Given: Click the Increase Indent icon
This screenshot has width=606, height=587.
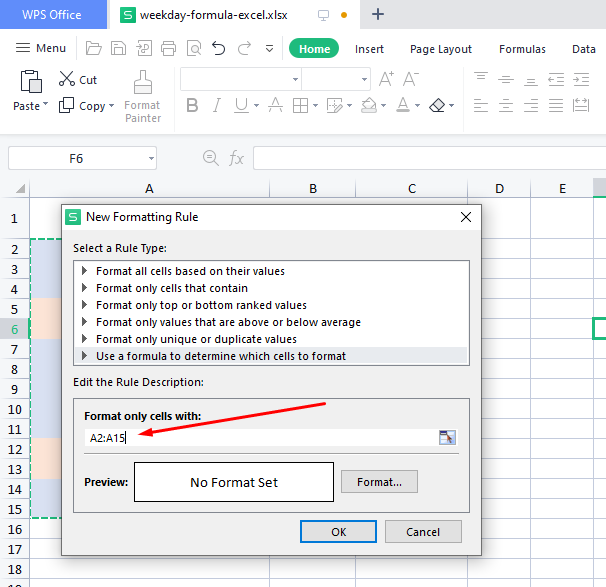Looking at the screenshot, I should tap(581, 79).
